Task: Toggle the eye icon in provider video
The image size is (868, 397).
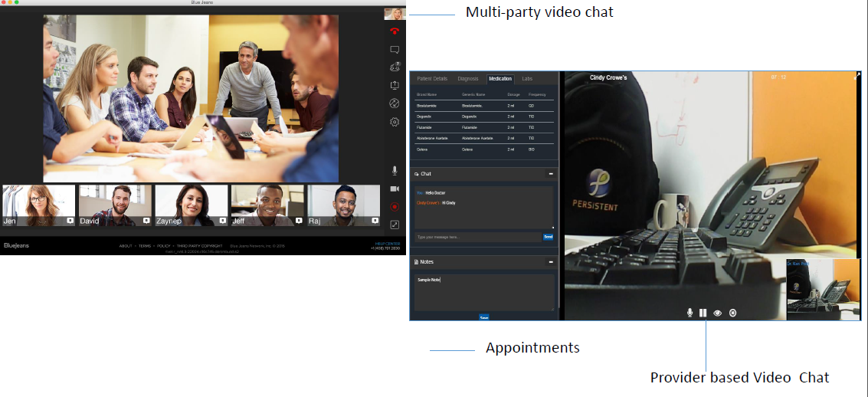Action: pyautogui.click(x=718, y=313)
